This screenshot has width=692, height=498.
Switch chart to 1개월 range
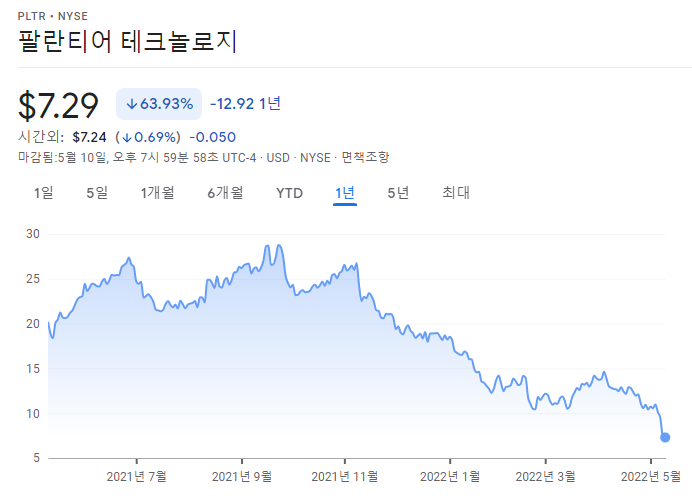coord(158,193)
